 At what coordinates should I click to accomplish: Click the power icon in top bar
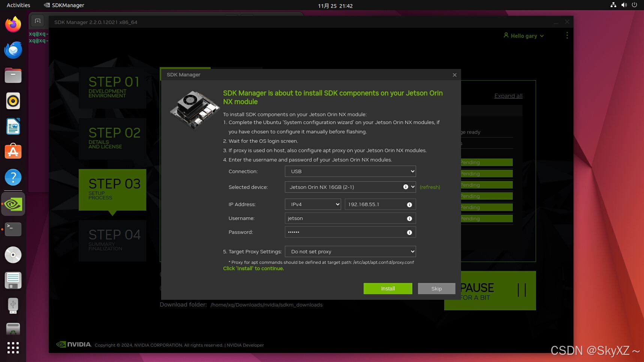point(635,5)
